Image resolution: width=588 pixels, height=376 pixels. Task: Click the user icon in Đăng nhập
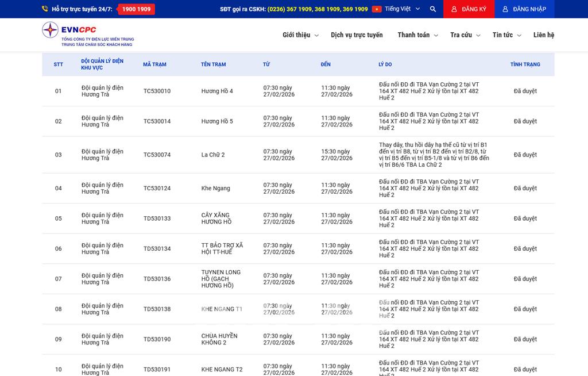tap(505, 9)
